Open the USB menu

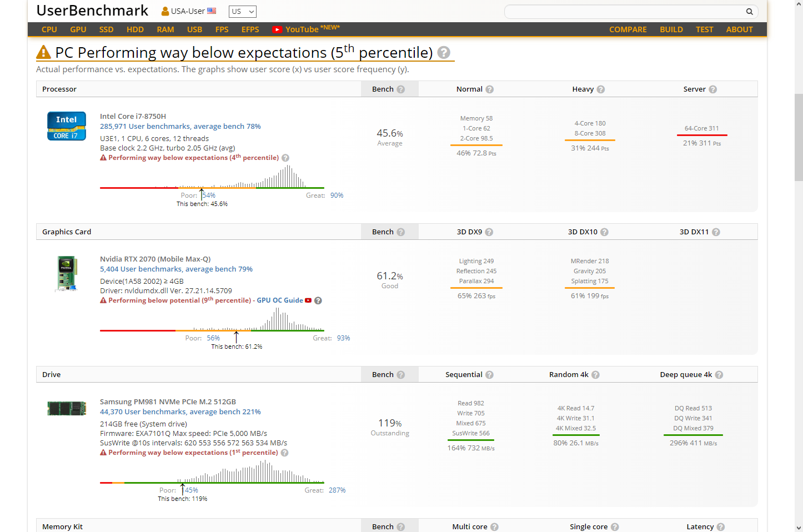point(195,29)
